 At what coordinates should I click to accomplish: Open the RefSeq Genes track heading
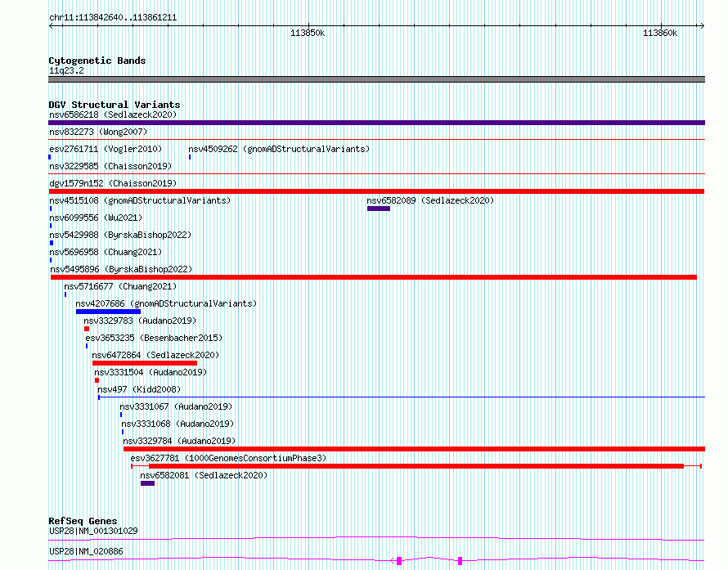(83, 521)
